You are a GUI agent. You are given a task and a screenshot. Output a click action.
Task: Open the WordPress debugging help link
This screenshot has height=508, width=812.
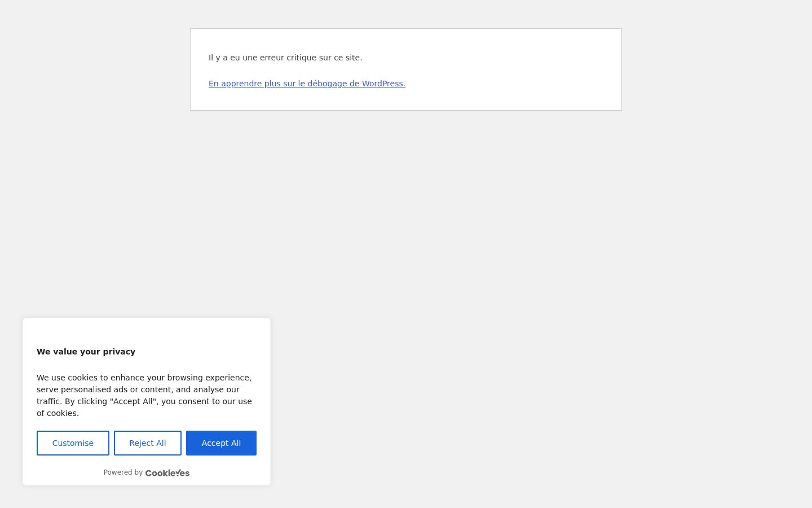(x=307, y=84)
